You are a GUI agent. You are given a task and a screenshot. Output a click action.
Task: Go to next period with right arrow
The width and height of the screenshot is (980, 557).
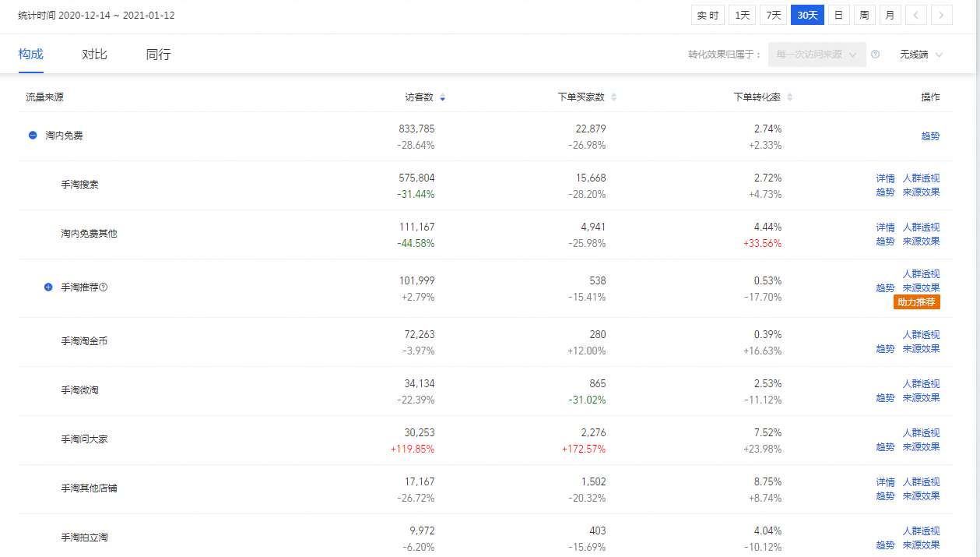pos(942,15)
